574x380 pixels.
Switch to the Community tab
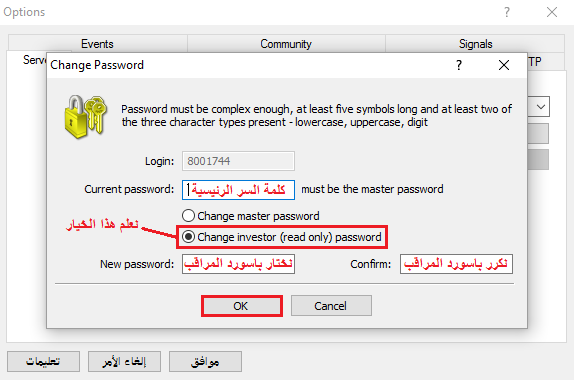point(286,44)
